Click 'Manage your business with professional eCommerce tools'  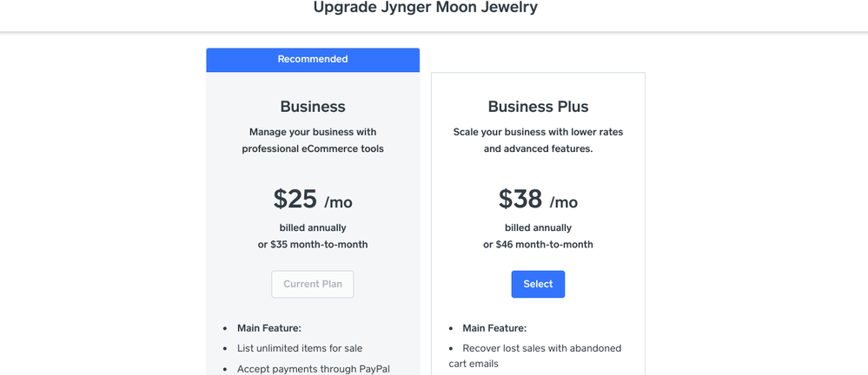[x=313, y=141]
